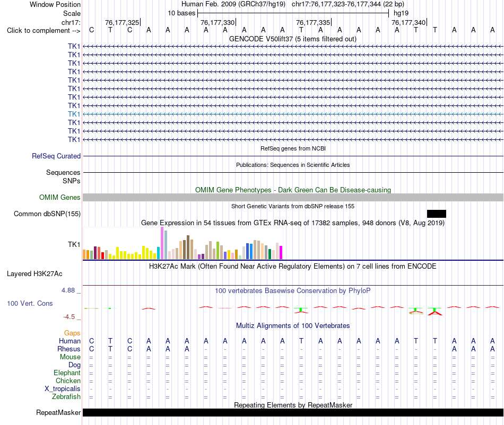504x425 pixels.
Task: Click the black Common dbSNP variant block
Action: [x=436, y=214]
